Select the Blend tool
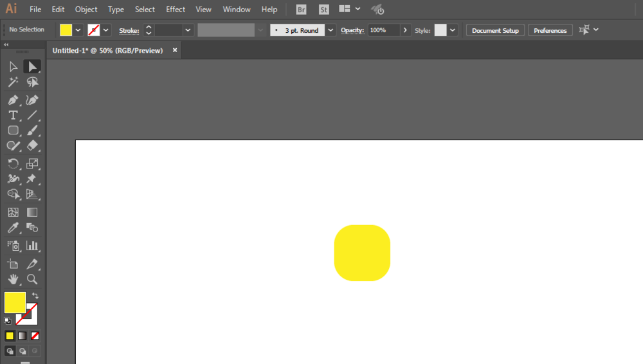The height and width of the screenshot is (364, 643). pos(32,228)
